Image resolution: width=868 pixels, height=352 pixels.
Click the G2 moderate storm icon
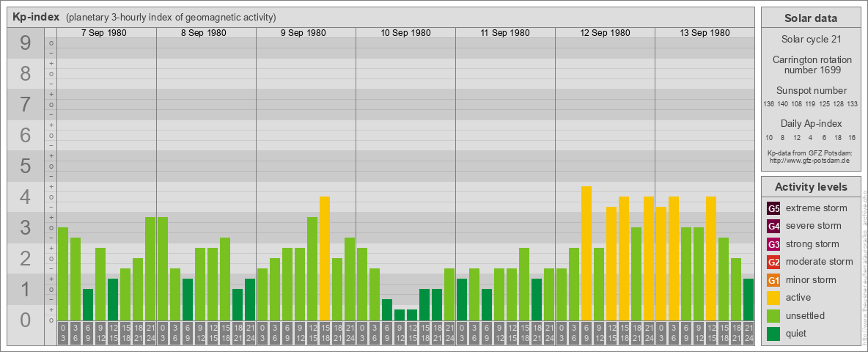[x=773, y=262]
